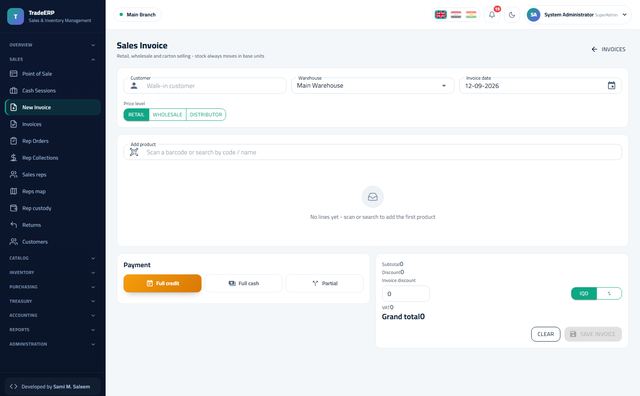Choose Full cash payment
The width and height of the screenshot is (640, 396).
coord(243,283)
